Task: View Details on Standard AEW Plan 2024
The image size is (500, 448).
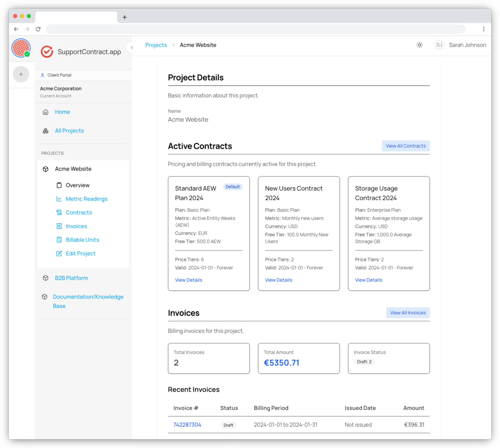Action: 188,280
